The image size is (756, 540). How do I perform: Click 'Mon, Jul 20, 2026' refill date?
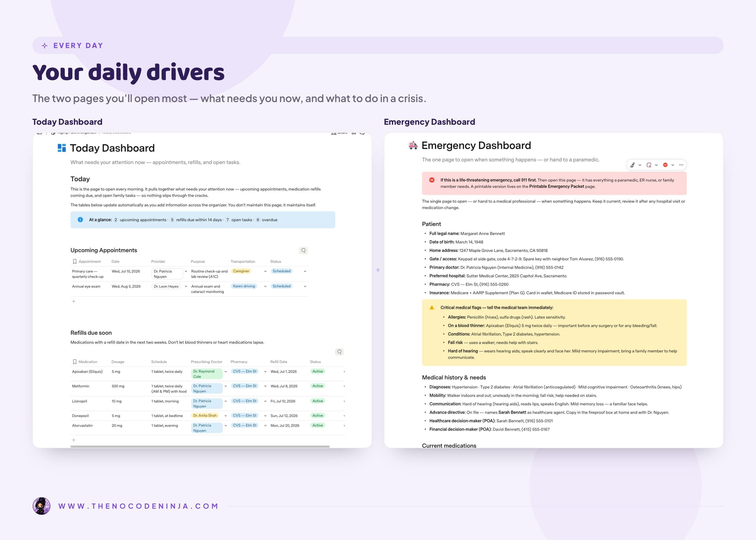tap(285, 425)
